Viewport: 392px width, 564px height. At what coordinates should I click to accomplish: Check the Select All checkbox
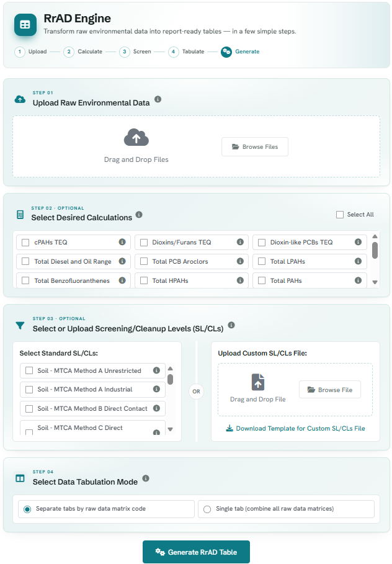click(x=340, y=215)
